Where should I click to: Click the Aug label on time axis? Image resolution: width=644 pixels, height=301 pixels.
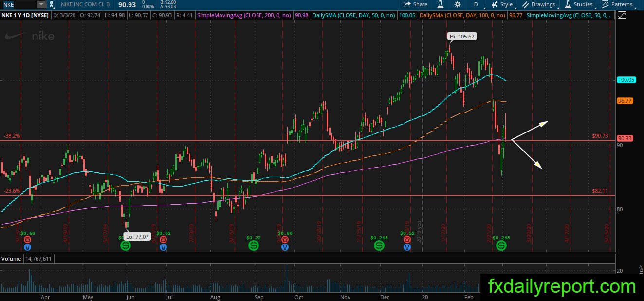pyautogui.click(x=215, y=297)
